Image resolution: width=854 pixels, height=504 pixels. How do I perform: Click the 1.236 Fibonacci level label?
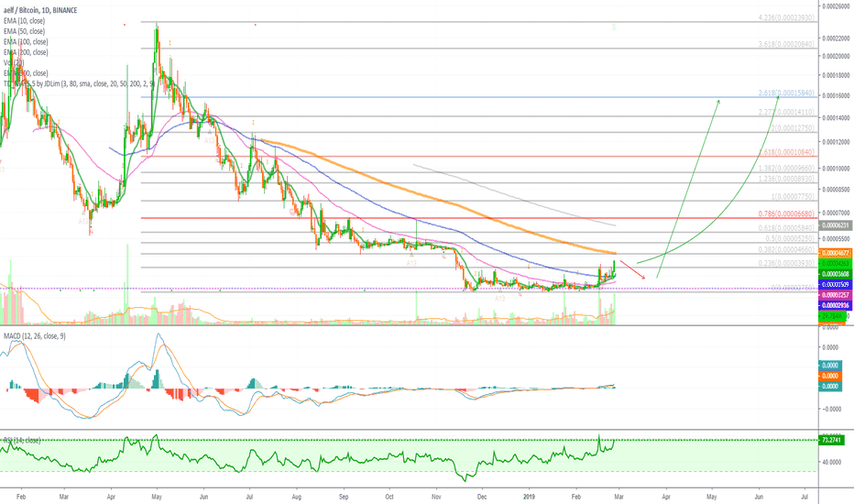coord(786,179)
